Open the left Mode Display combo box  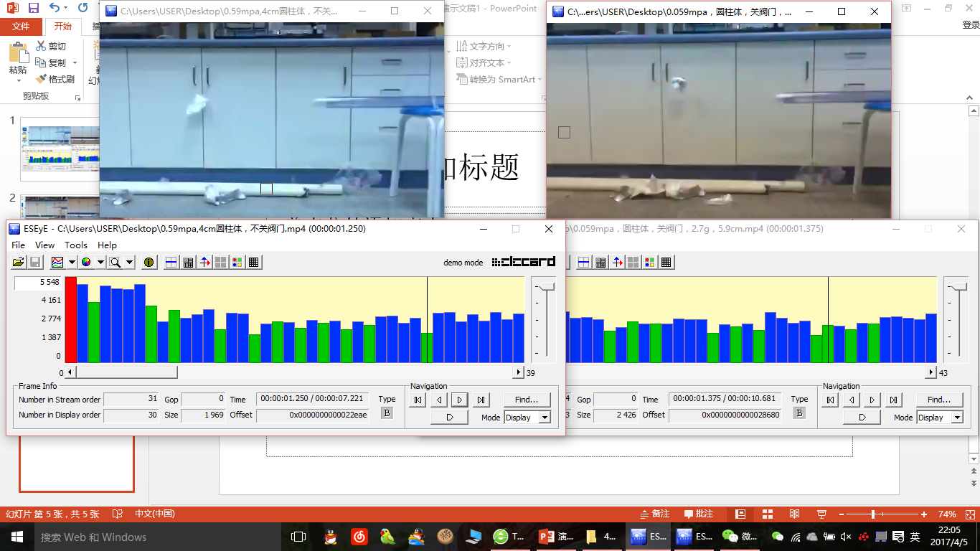point(527,418)
